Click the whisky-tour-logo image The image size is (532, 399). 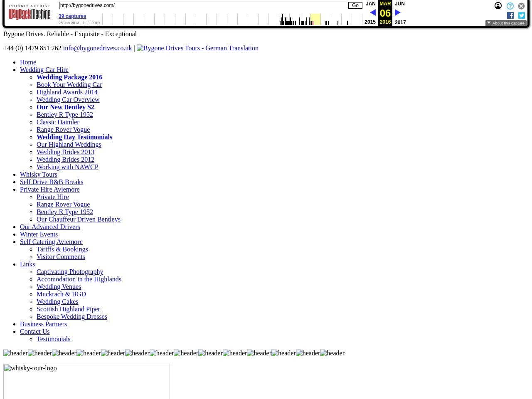[86, 381]
